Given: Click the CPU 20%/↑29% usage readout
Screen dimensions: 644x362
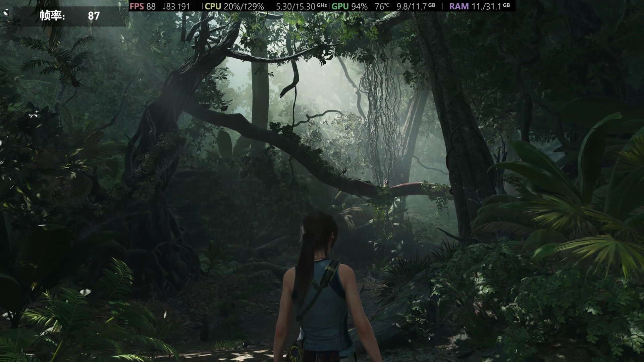Looking at the screenshot, I should tap(234, 6).
